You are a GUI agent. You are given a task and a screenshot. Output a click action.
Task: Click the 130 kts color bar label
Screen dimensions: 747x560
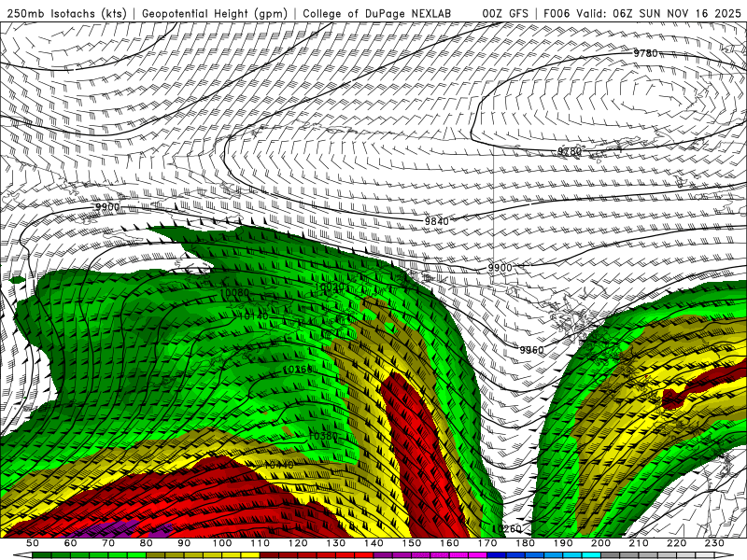pyautogui.click(x=336, y=543)
